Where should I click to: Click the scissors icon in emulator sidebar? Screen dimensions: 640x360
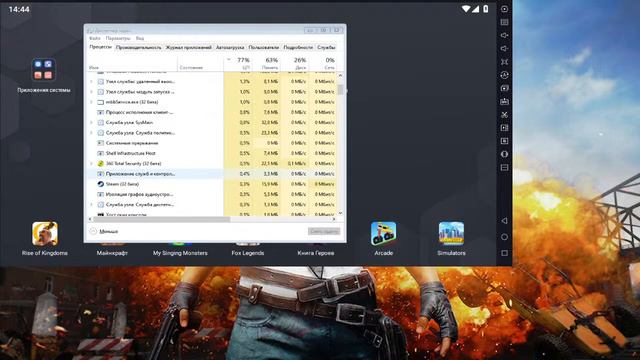504,115
